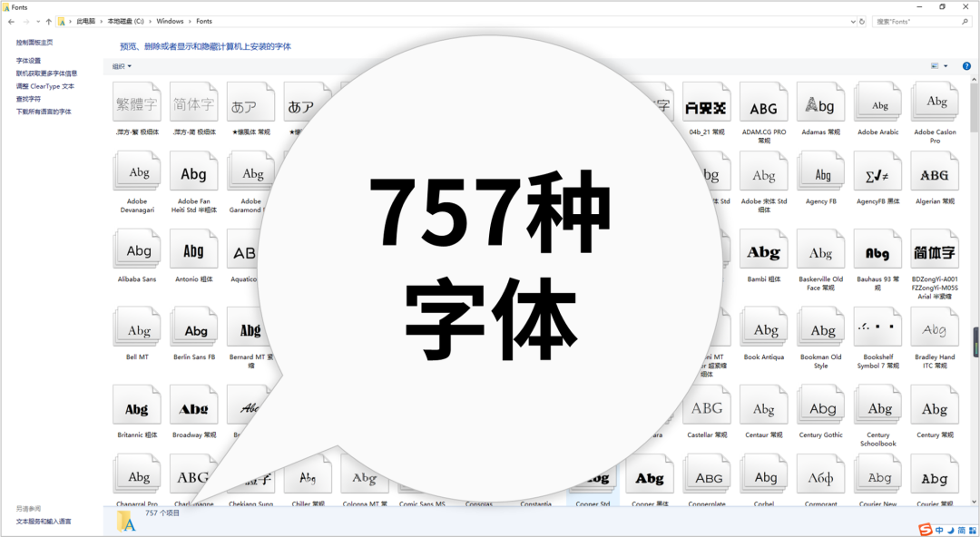Open the 字体设置 link
The image size is (980, 537).
tap(28, 61)
